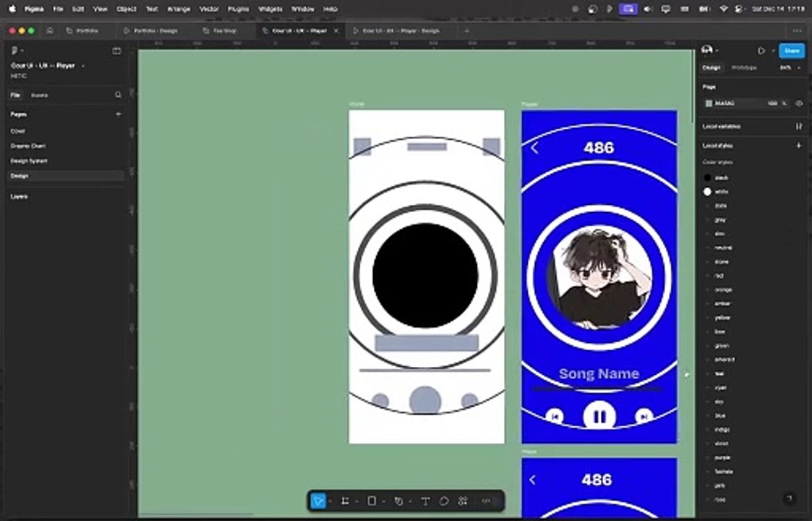Open Move tool options arrow
This screenshot has height=521, width=812.
pos(330,501)
